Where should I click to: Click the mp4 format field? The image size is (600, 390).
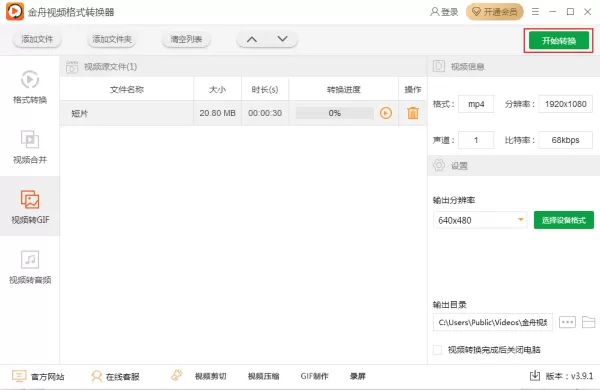476,104
